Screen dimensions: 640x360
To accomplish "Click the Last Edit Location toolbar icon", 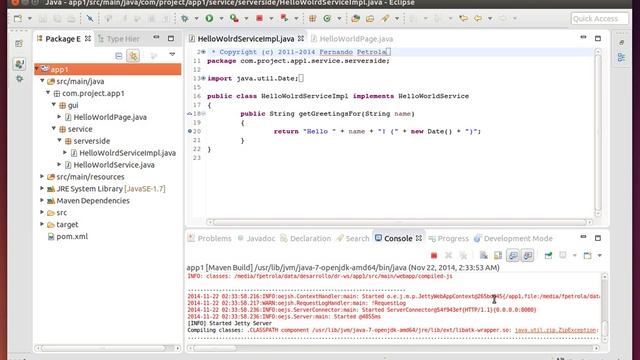I will point(463,18).
